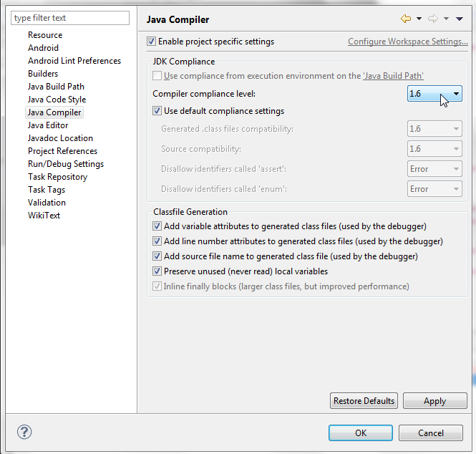The height and width of the screenshot is (454, 476).
Task: Open the Task Repository page
Action: coord(57,177)
